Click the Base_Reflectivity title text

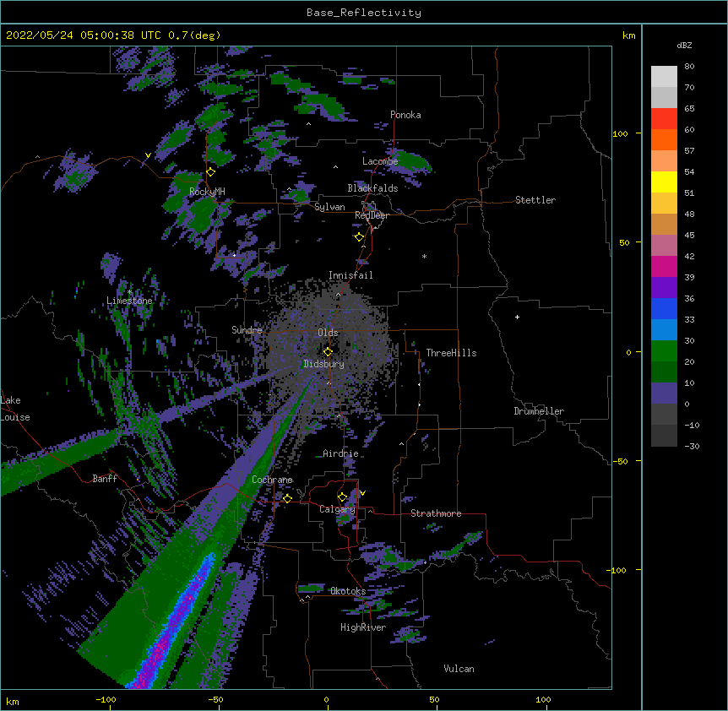tap(364, 13)
